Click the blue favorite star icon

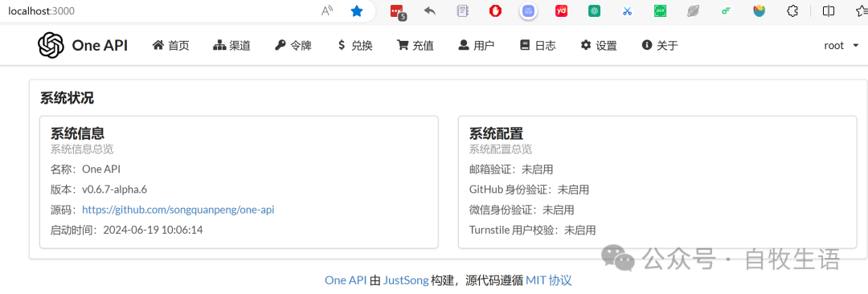[x=357, y=10]
